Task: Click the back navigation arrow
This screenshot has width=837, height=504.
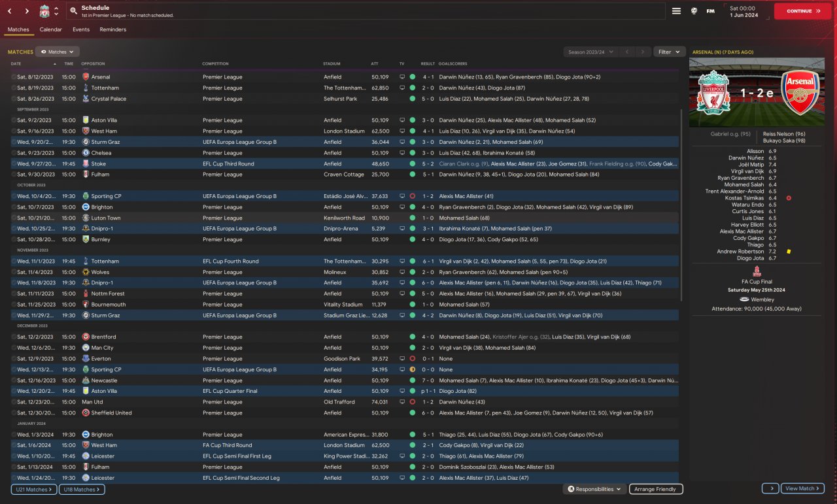Action: pos(10,11)
